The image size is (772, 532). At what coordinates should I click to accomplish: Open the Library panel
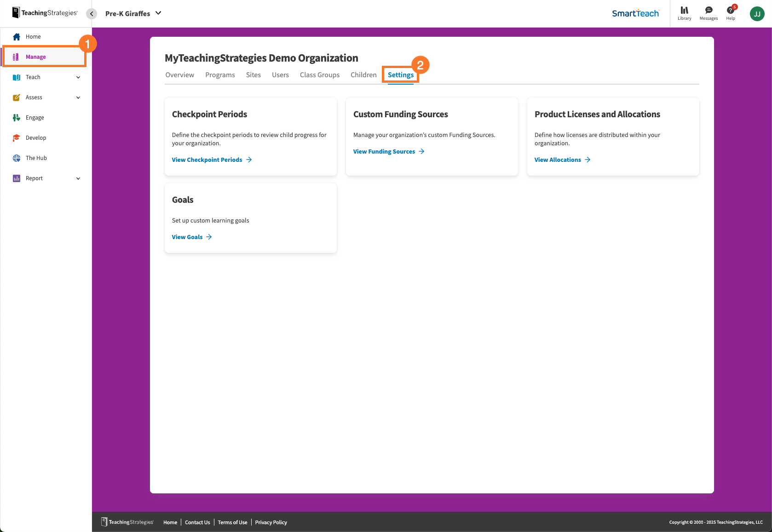coord(684,13)
